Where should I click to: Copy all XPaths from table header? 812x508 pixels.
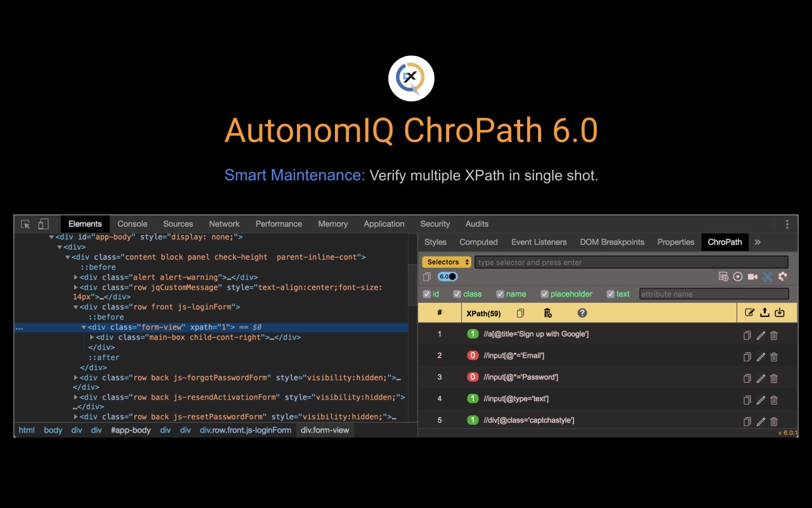(521, 313)
